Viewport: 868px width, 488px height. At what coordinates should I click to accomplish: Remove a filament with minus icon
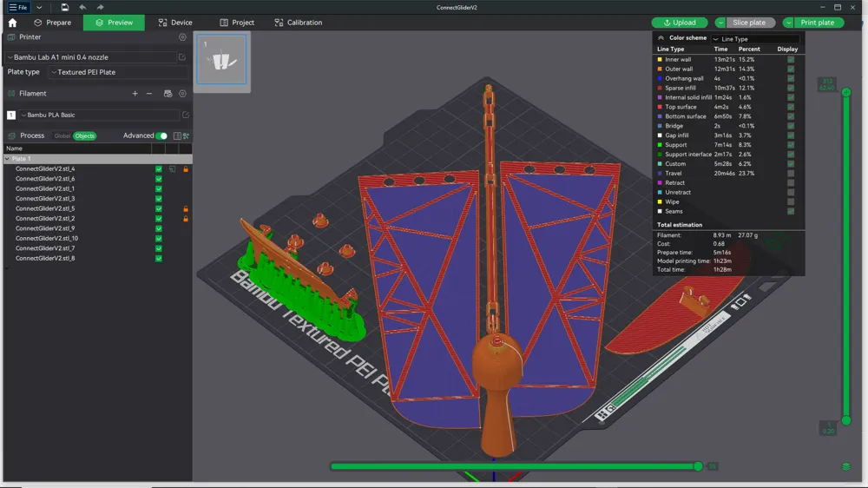pyautogui.click(x=149, y=94)
